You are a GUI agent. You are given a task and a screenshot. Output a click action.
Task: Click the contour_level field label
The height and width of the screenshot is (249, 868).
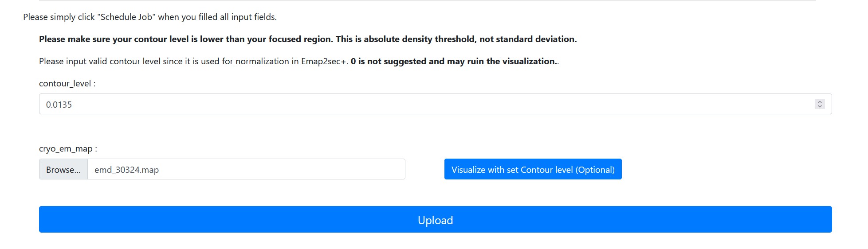[x=67, y=83]
